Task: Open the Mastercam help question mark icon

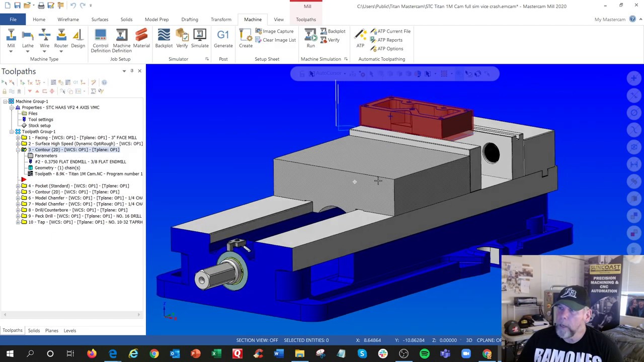Action: coord(633,19)
